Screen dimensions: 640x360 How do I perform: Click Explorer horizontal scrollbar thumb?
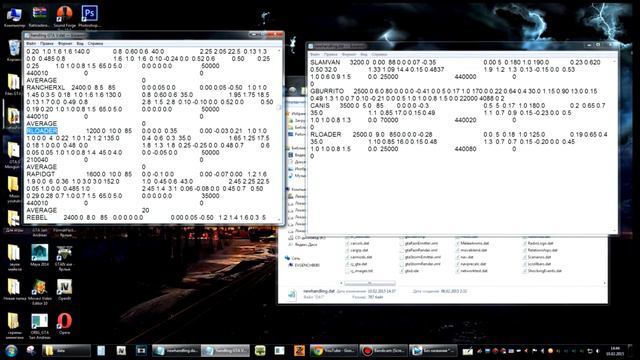(370, 283)
